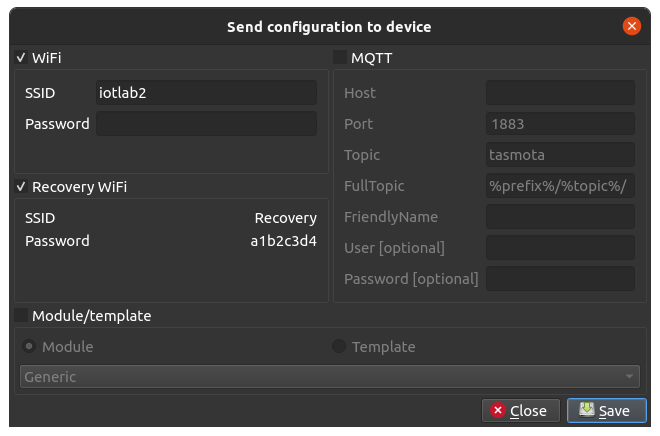The height and width of the screenshot is (436, 660).
Task: Select the Template radio button
Action: [339, 347]
